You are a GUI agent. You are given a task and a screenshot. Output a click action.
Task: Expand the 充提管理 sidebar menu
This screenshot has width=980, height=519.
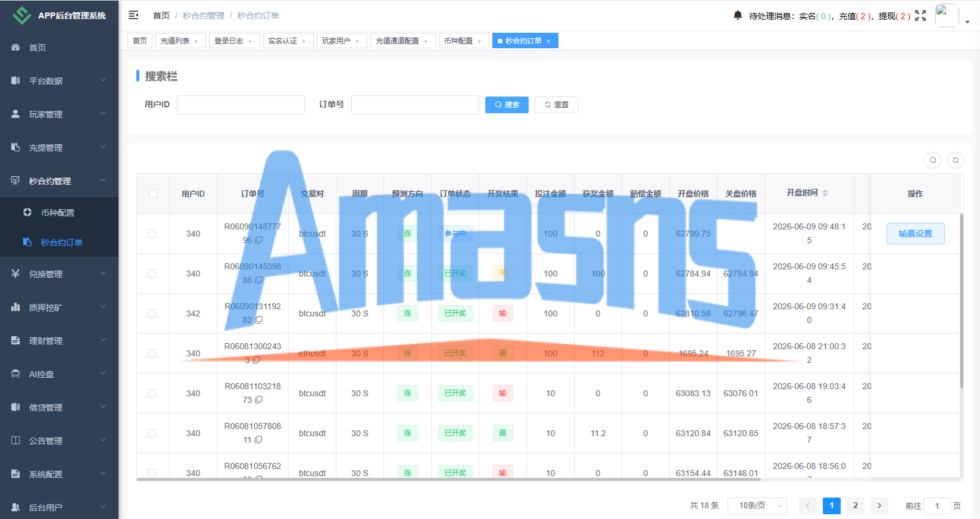tap(59, 147)
